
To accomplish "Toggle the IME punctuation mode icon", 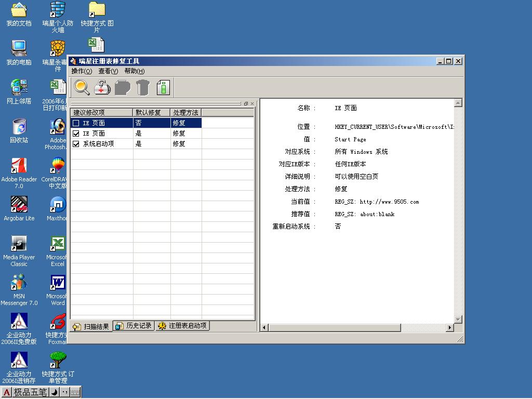I will coord(65,392).
